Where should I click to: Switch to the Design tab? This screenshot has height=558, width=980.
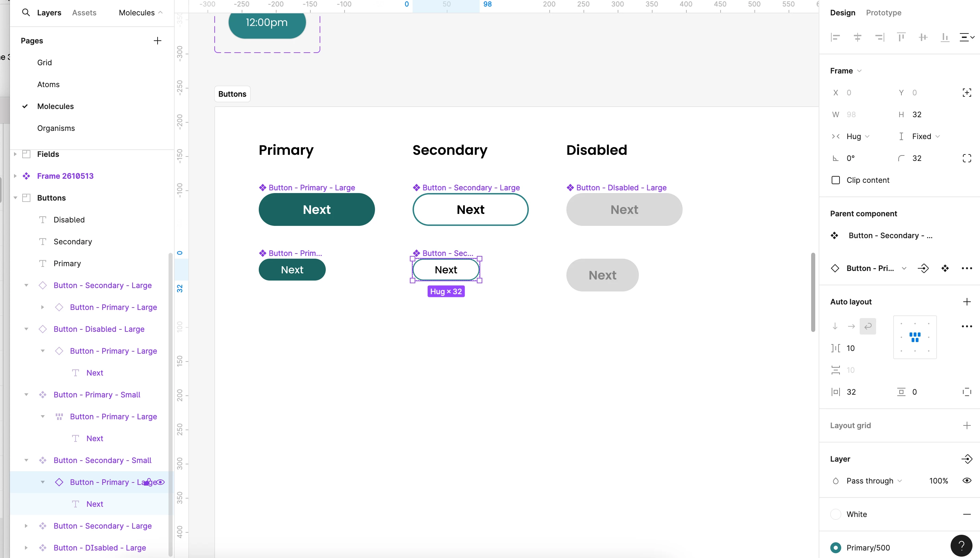(842, 13)
